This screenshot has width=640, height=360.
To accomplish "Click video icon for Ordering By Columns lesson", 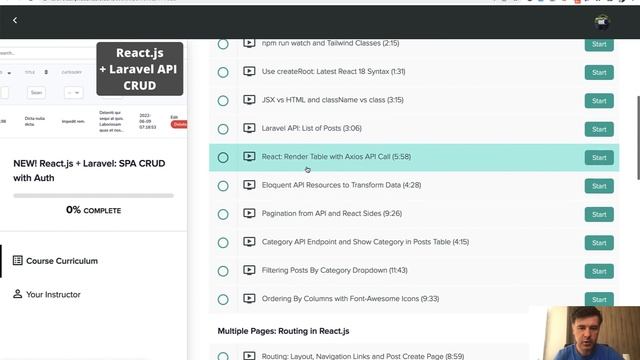I will [x=249, y=298].
